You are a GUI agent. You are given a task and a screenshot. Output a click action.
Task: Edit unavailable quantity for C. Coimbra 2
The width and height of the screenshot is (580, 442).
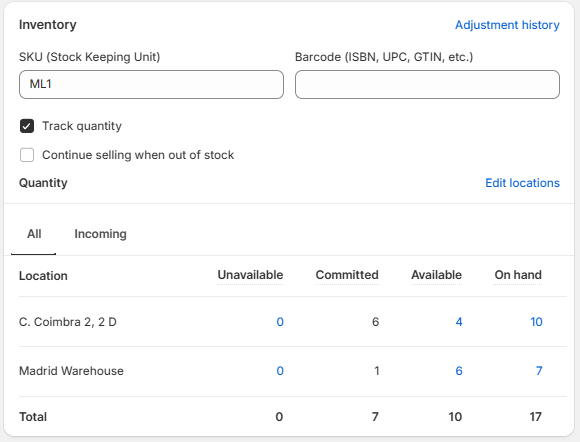280,322
